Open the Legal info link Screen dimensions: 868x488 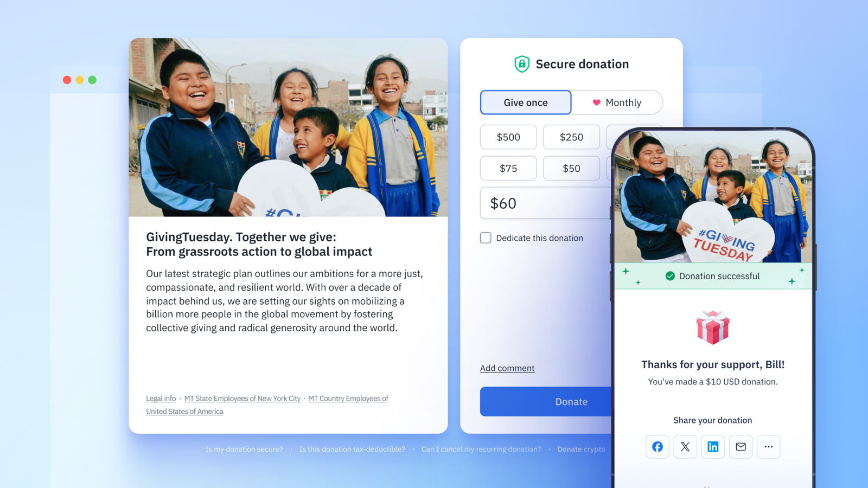tap(161, 399)
